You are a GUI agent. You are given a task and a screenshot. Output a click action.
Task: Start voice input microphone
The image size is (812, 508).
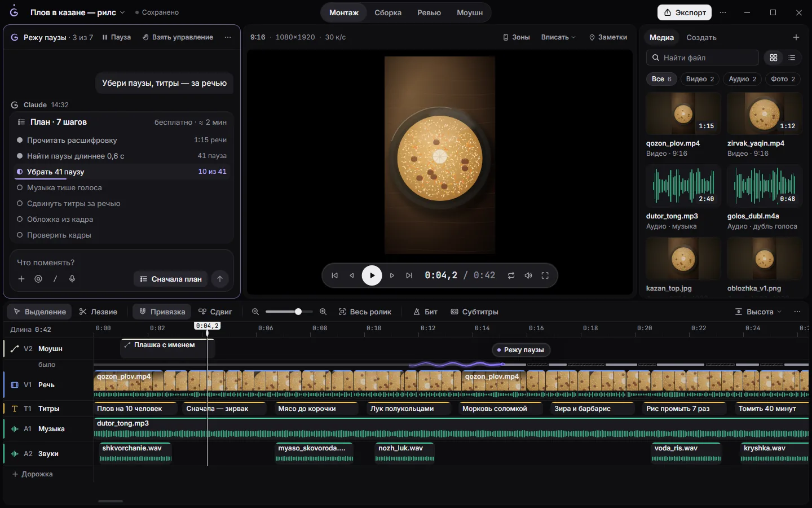[72, 279]
